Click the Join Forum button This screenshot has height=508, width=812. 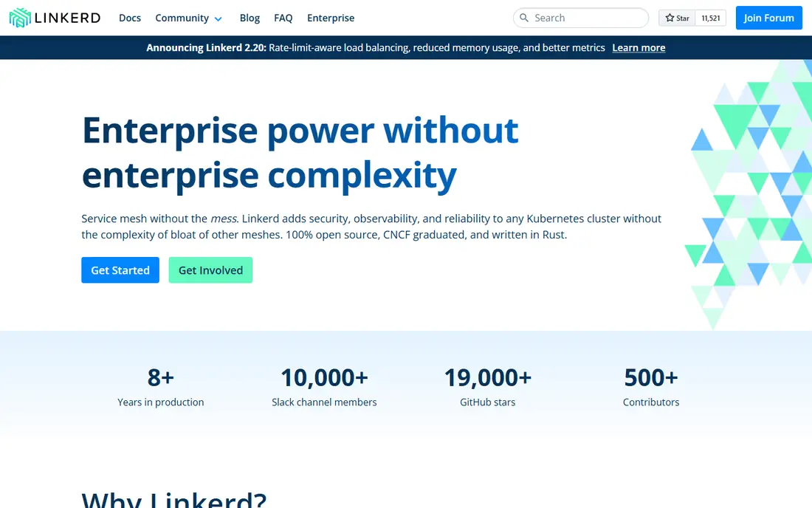click(768, 18)
